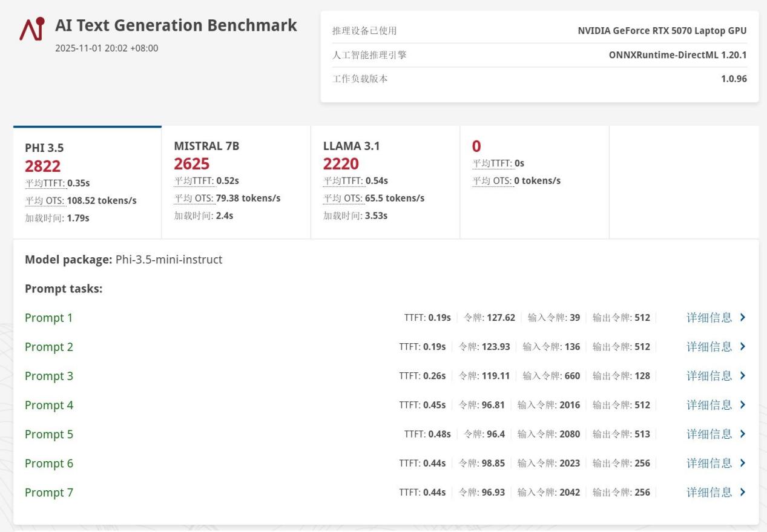Click the chevron arrow for Prompt 5
The width and height of the screenshot is (767, 532).
click(x=743, y=434)
